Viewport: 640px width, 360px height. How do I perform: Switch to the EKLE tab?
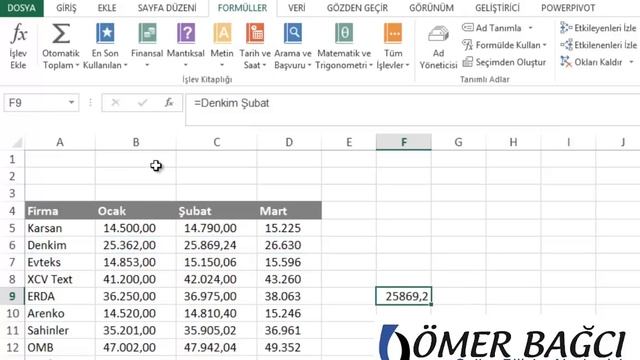[x=107, y=8]
